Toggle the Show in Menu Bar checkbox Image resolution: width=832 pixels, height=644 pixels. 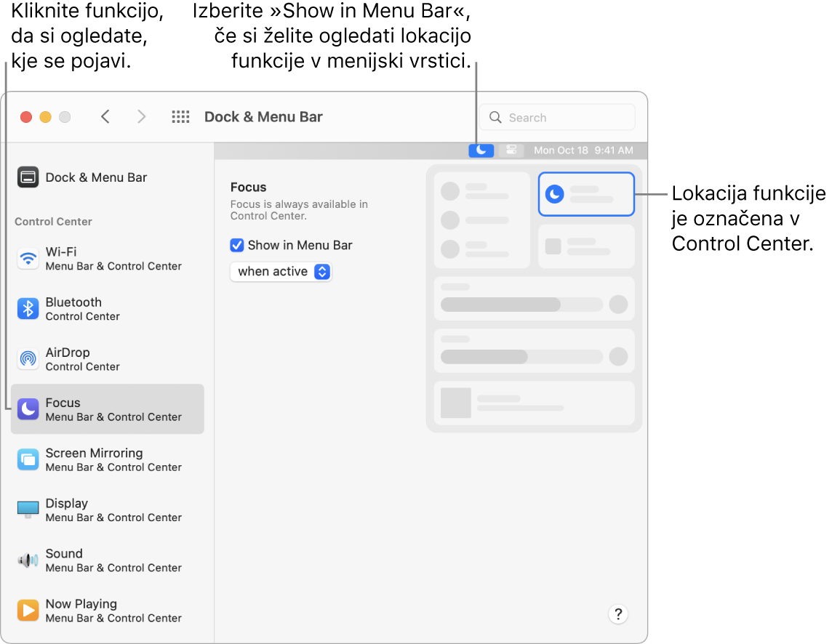click(236, 245)
